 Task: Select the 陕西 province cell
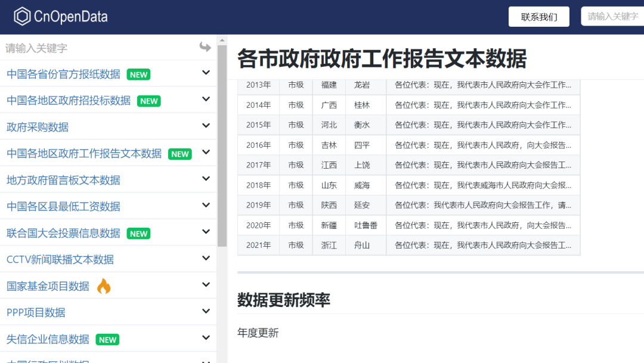(x=329, y=205)
